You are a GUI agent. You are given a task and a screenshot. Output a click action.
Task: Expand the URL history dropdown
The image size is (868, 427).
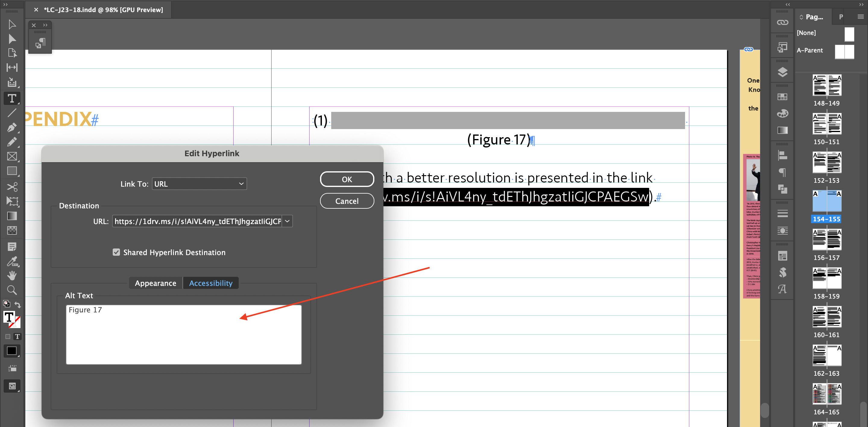[x=287, y=221]
